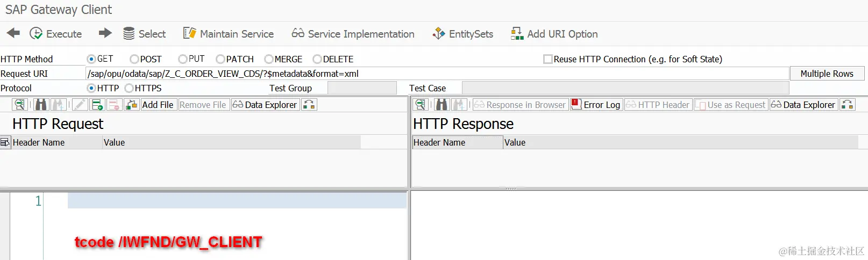The width and height of the screenshot is (868, 260).
Task: Click the details icon in the HTTP Response toolbar
Action: [421, 105]
